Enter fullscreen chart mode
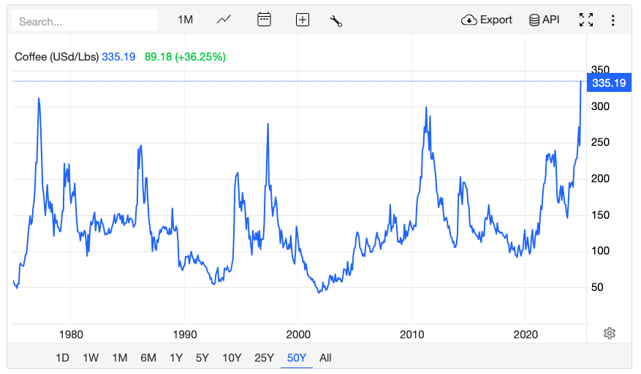 pos(586,20)
